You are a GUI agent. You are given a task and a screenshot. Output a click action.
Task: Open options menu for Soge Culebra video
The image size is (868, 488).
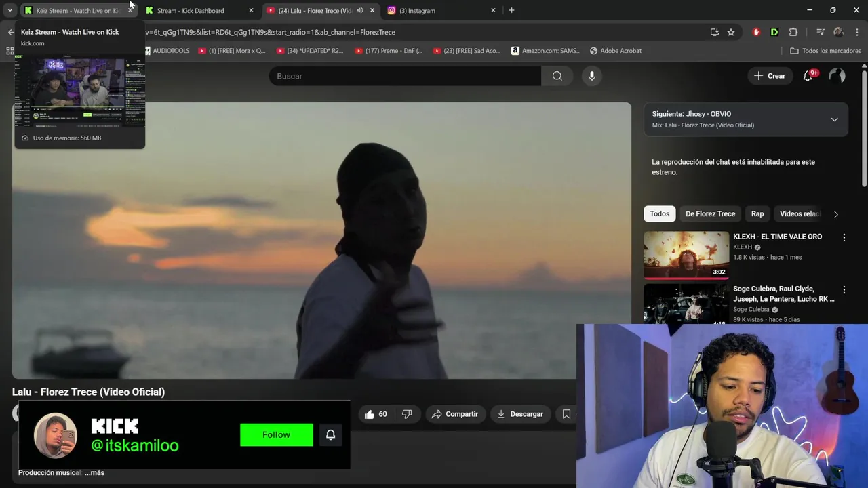844,290
